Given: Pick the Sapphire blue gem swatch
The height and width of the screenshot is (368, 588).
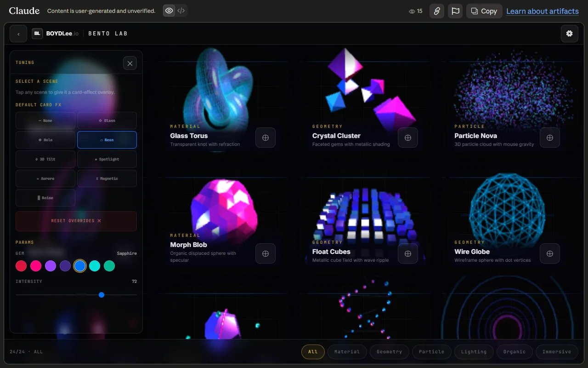Looking at the screenshot, I should pos(80,266).
